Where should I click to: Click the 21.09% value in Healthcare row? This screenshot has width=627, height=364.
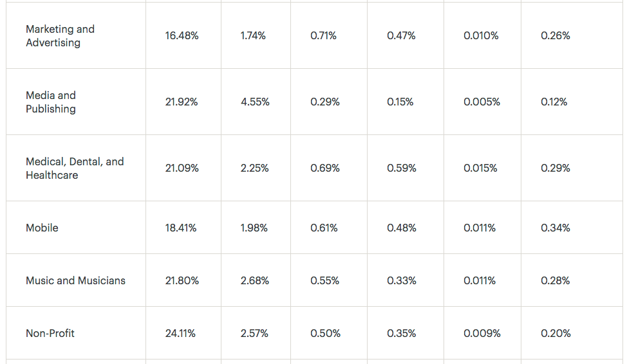click(x=182, y=168)
